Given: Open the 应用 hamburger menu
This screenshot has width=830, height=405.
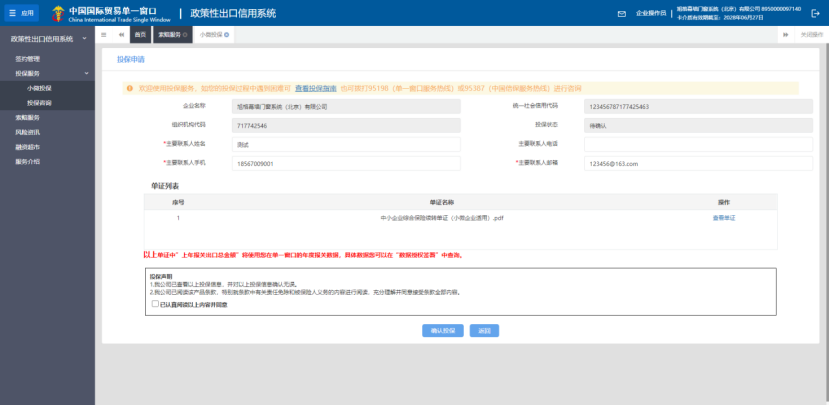Looking at the screenshot, I should click(22, 13).
